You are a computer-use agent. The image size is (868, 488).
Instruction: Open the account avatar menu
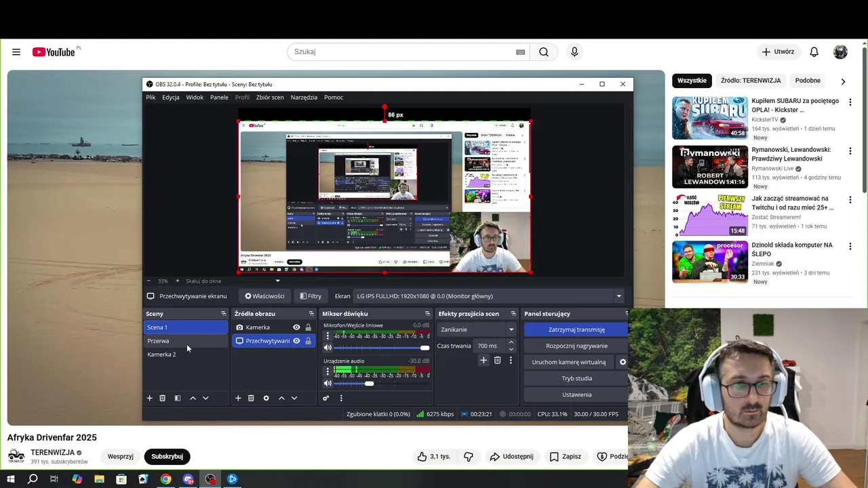tap(840, 52)
